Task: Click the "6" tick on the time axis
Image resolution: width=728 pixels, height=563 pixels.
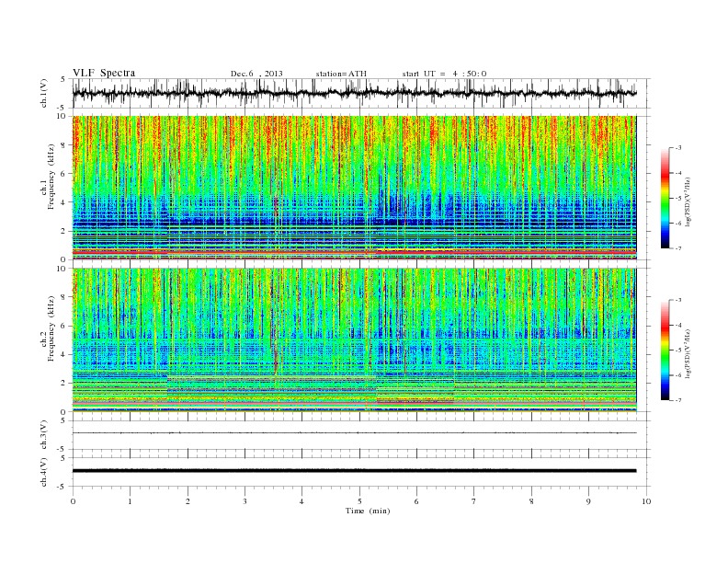Action: tap(417, 501)
